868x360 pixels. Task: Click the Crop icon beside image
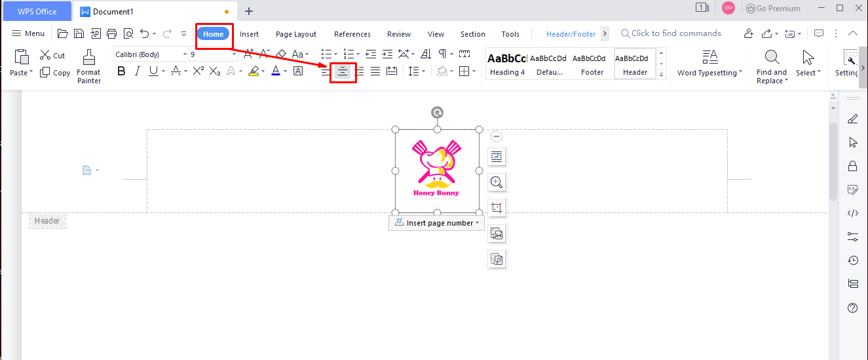[x=497, y=208]
